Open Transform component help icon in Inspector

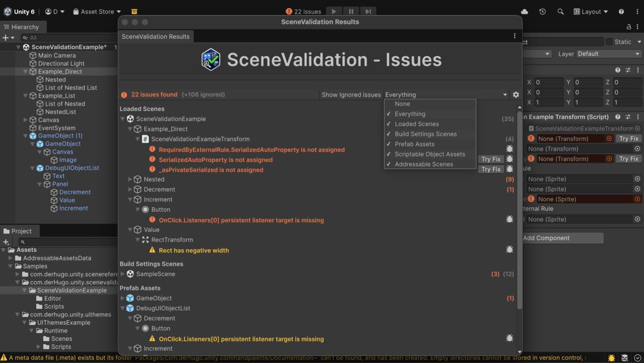click(x=618, y=70)
